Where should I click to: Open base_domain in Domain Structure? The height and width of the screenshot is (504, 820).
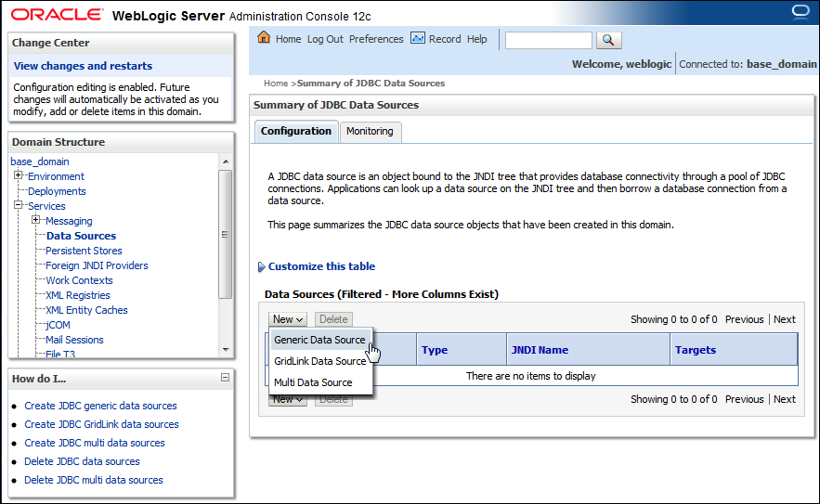click(x=40, y=162)
